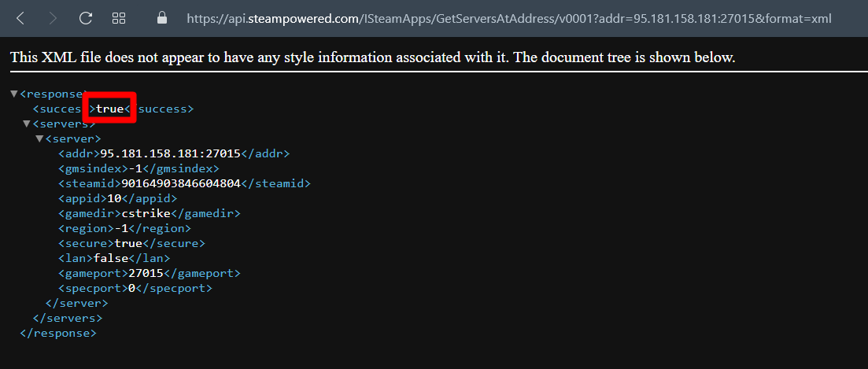View site security via padlock icon
Image resolution: width=868 pixels, height=369 pixels.
tap(161, 18)
